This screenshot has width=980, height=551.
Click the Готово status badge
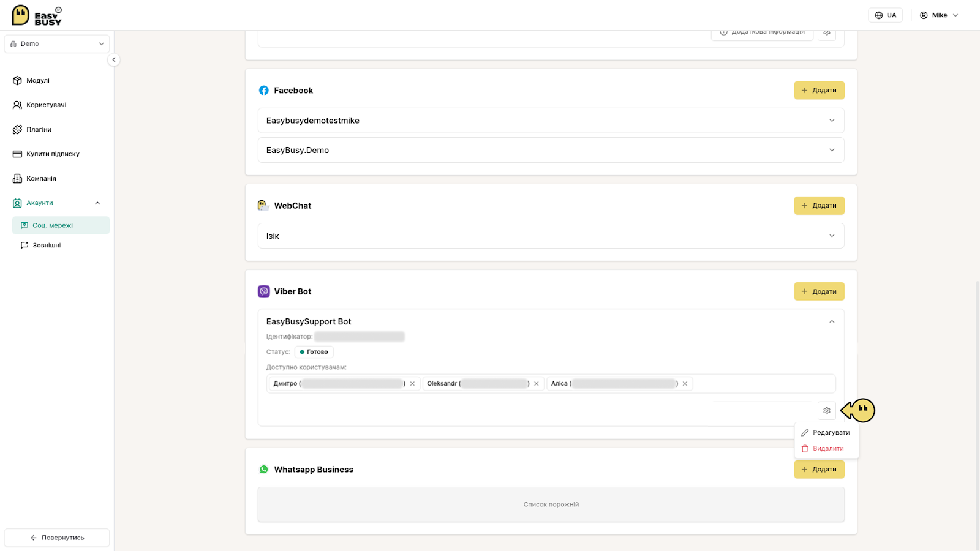[314, 352]
